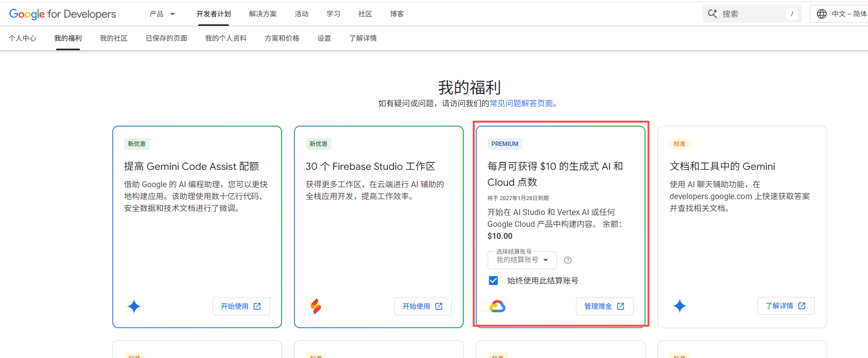
Task: Open the 我的结算账号 dropdown
Action: 522,260
